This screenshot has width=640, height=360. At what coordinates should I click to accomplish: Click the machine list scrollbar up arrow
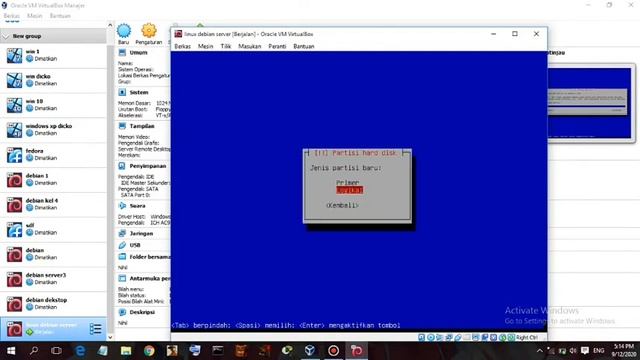(110, 25)
